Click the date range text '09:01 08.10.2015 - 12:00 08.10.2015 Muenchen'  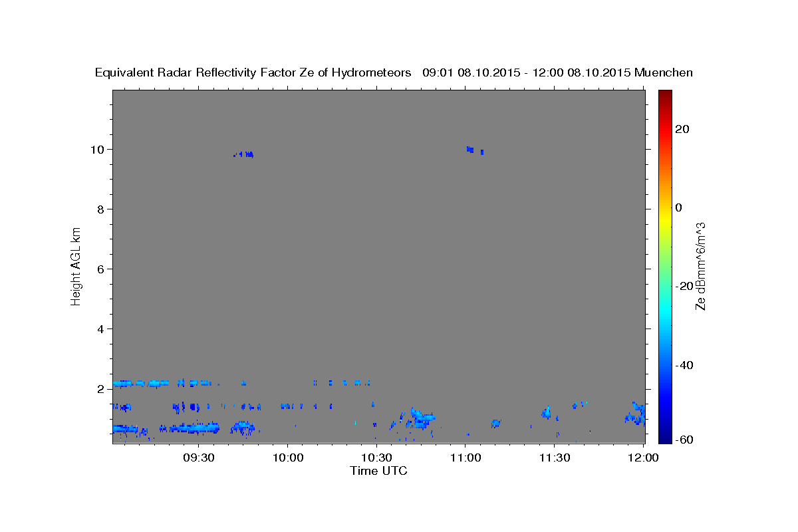[x=557, y=73]
